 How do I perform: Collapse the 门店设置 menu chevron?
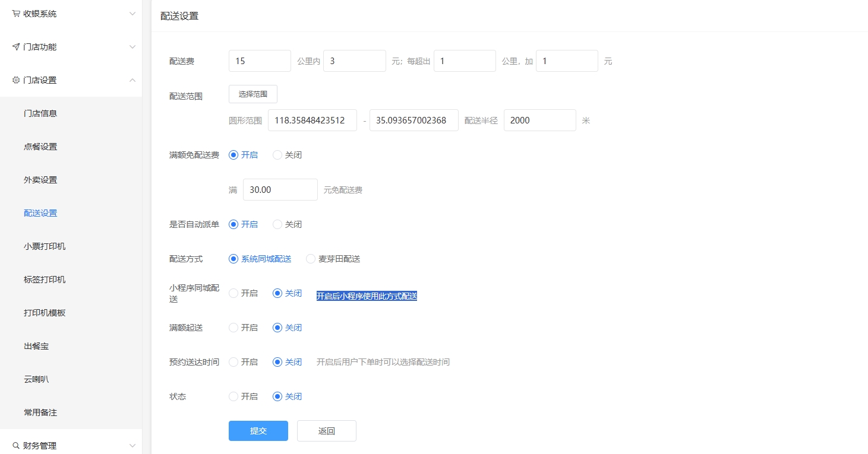pos(132,80)
